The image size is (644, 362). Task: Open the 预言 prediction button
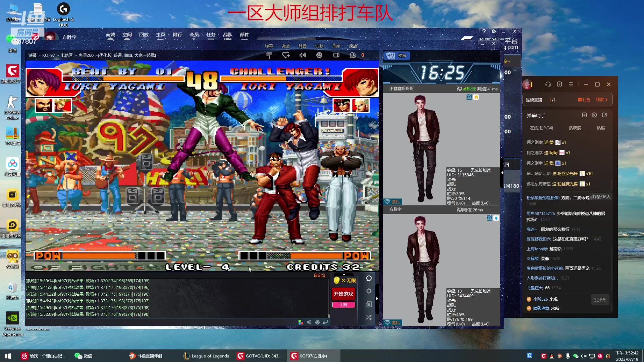click(x=396, y=56)
